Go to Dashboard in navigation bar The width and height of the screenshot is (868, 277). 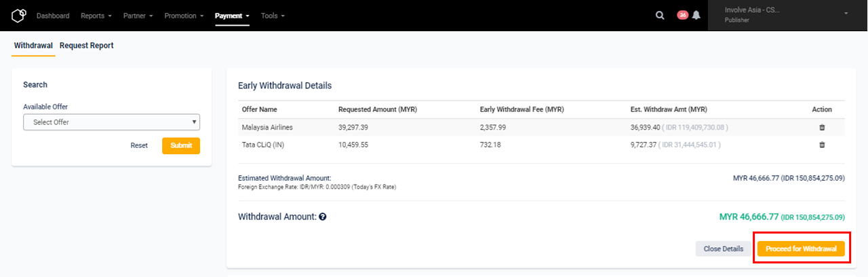(53, 15)
